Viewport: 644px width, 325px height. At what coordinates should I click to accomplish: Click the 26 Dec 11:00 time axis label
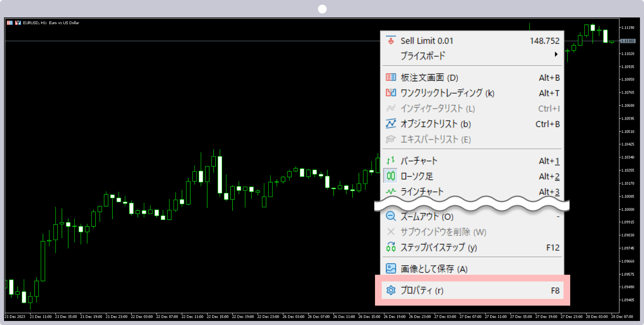point(344,317)
